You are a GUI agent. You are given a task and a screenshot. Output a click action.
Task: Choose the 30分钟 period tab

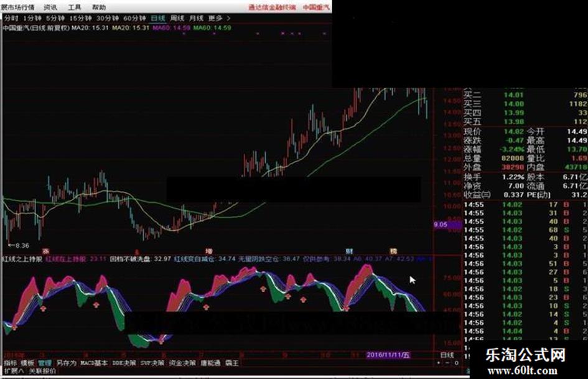(108, 18)
